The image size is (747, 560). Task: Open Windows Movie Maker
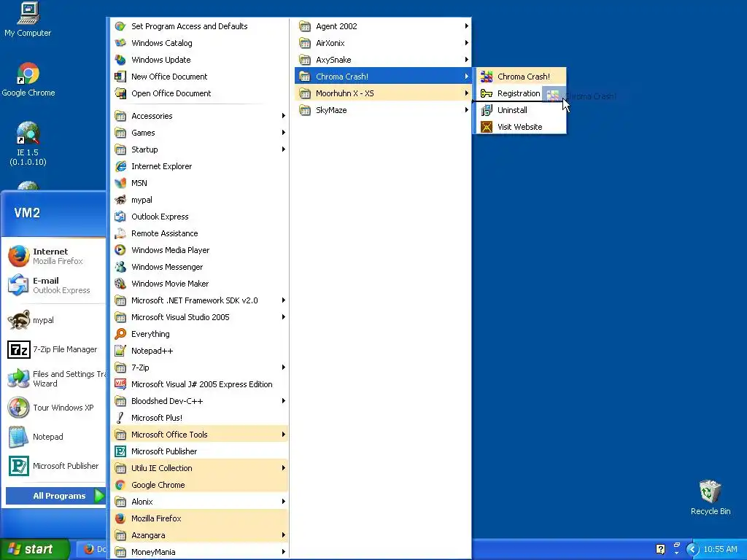point(200,284)
